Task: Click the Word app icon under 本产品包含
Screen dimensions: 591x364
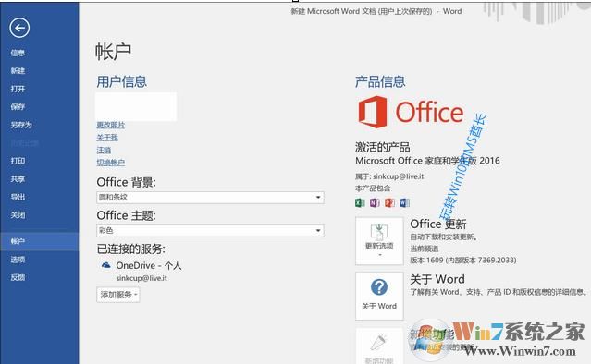Action: click(404, 203)
